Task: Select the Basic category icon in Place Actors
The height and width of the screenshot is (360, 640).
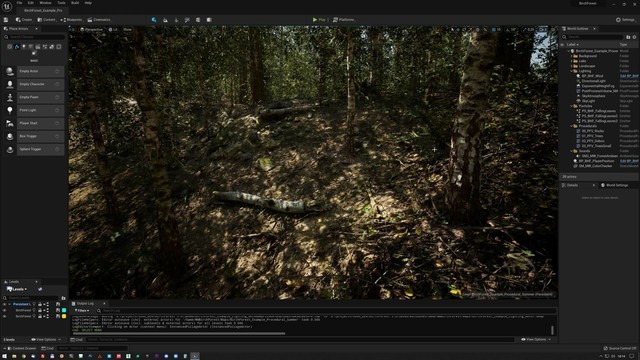Action: coord(17,47)
